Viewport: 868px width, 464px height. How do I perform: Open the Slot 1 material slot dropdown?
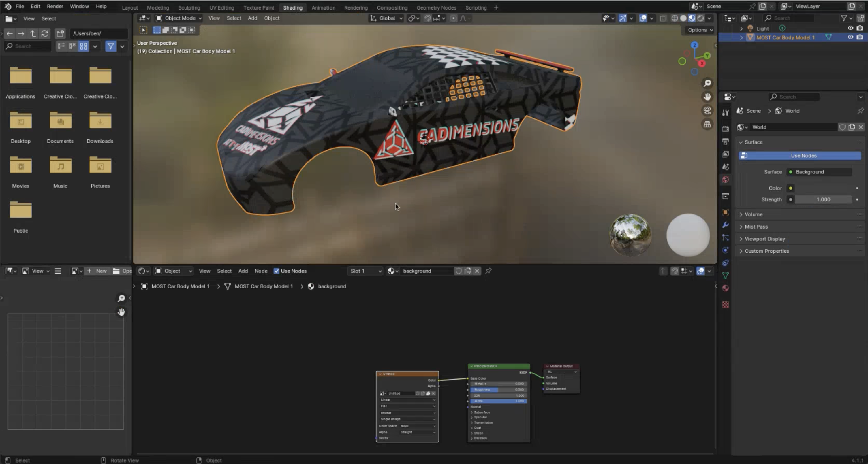tap(365, 271)
